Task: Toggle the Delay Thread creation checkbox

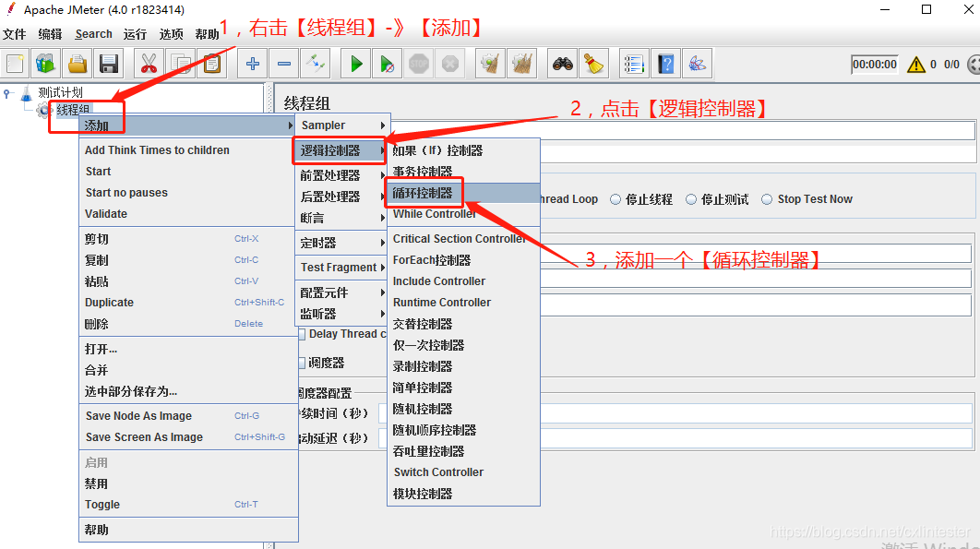Action: (303, 335)
